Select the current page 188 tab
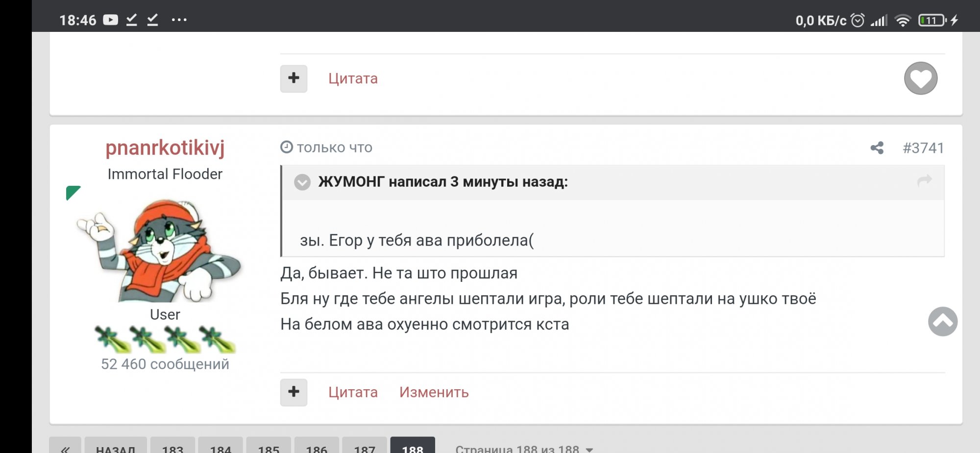This screenshot has height=453, width=980. tap(413, 447)
